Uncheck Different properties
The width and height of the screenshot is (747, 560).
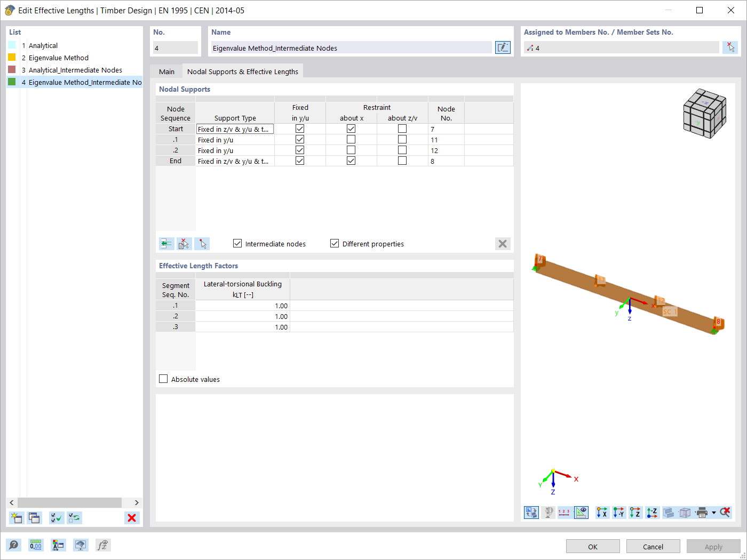(x=335, y=243)
